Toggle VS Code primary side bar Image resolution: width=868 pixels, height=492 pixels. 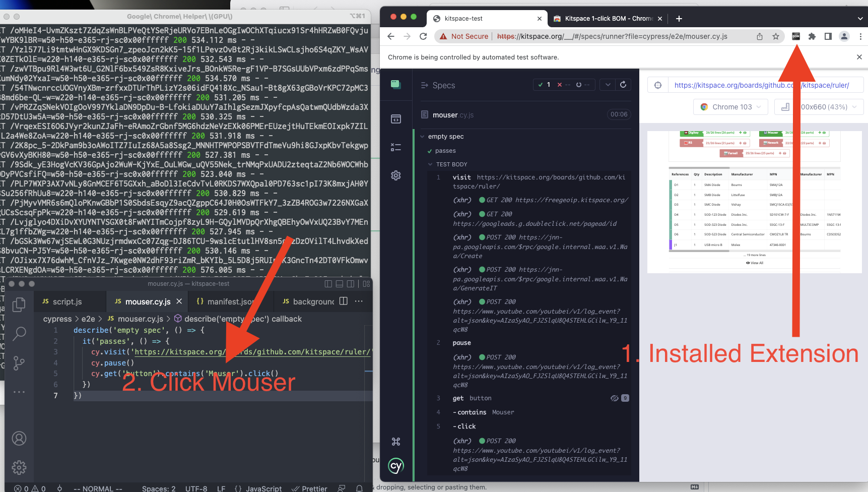(x=328, y=284)
